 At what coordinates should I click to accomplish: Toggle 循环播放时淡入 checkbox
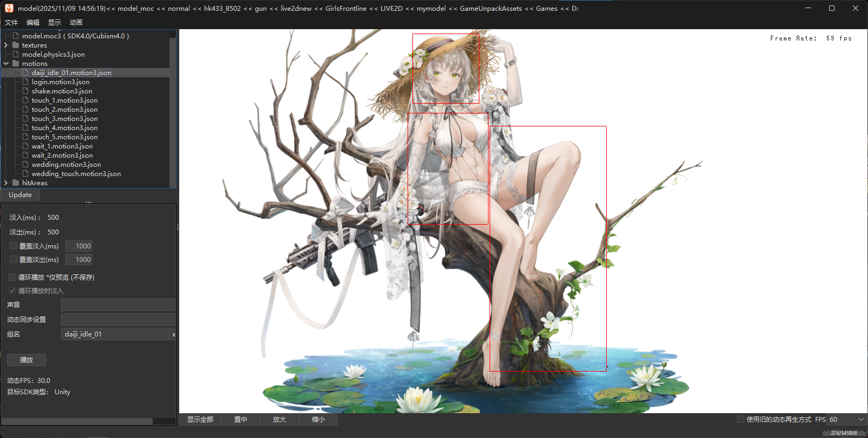(12, 291)
